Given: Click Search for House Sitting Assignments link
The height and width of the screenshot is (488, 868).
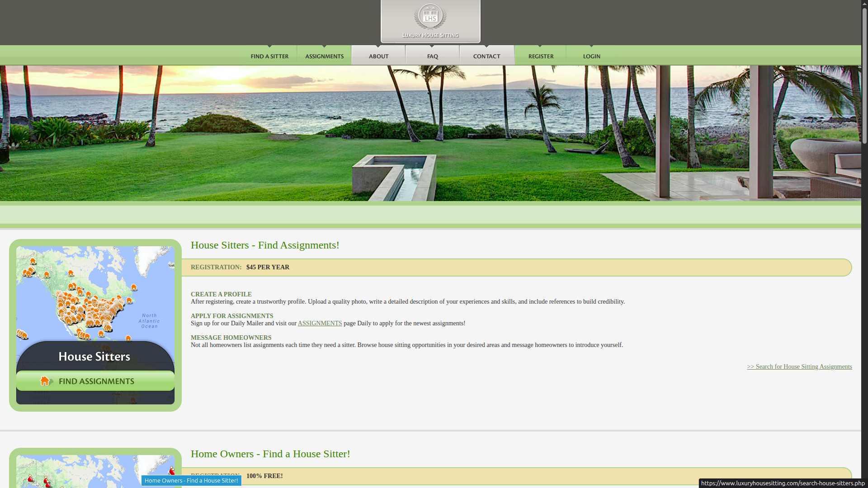Looking at the screenshot, I should tap(799, 366).
